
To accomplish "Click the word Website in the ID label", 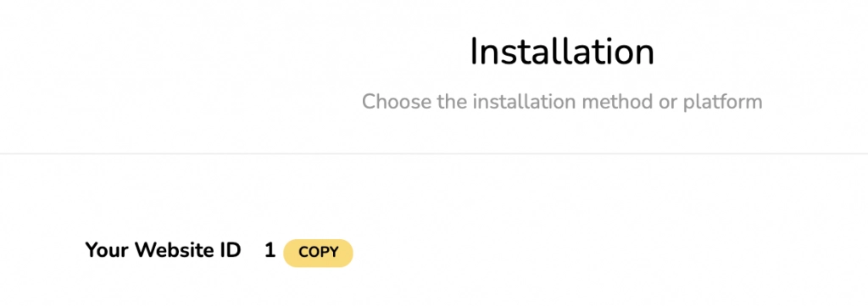I will pyautogui.click(x=172, y=251).
